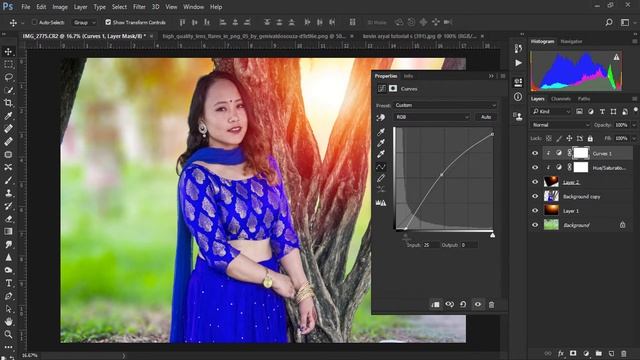The width and height of the screenshot is (640, 360).
Task: Open the Layer menu
Action: pos(80,7)
